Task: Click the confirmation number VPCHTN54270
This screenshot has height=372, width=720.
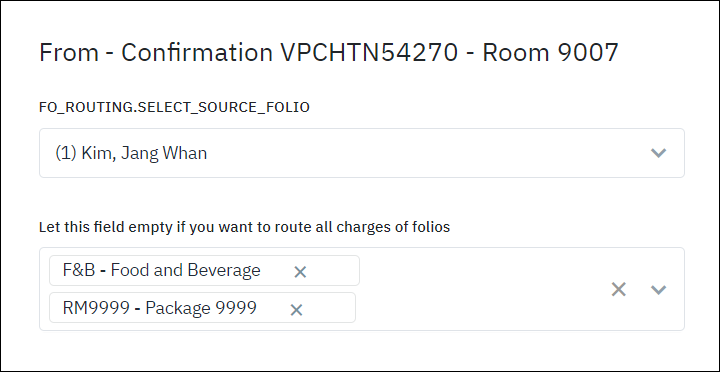Action: (x=369, y=52)
